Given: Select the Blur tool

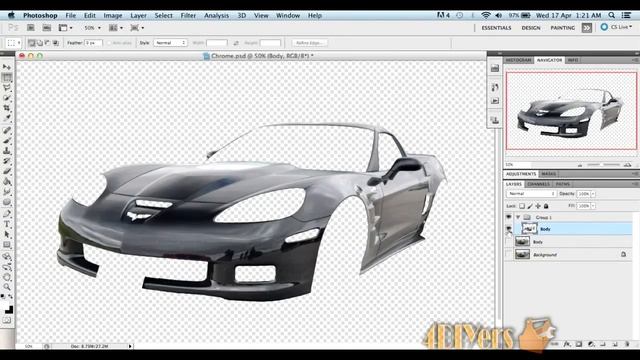Looking at the screenshot, I should coord(7,192).
